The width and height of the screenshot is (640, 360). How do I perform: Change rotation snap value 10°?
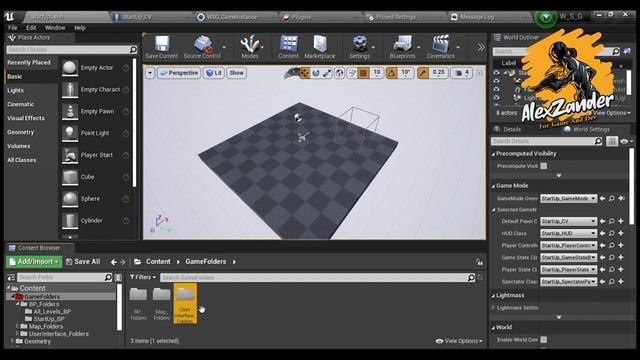tap(406, 73)
